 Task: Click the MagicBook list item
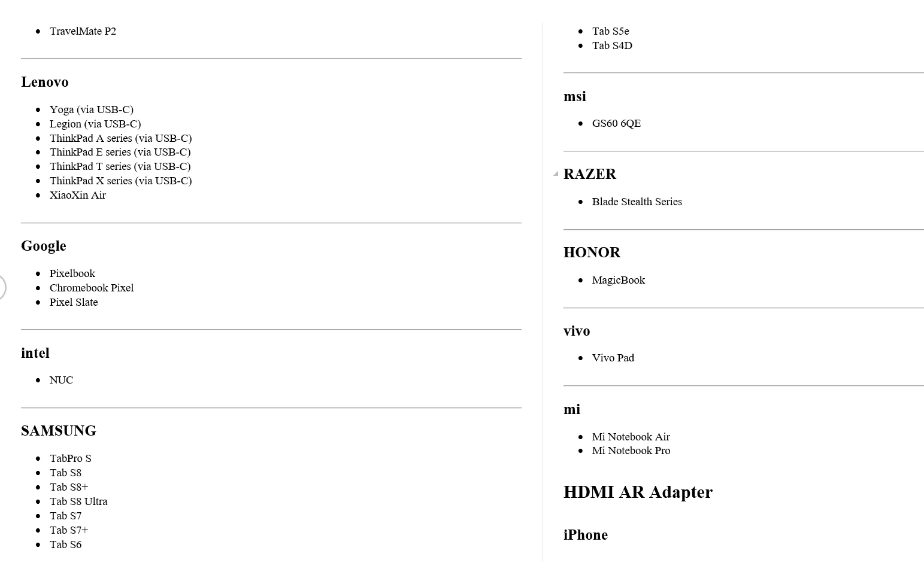coord(619,280)
